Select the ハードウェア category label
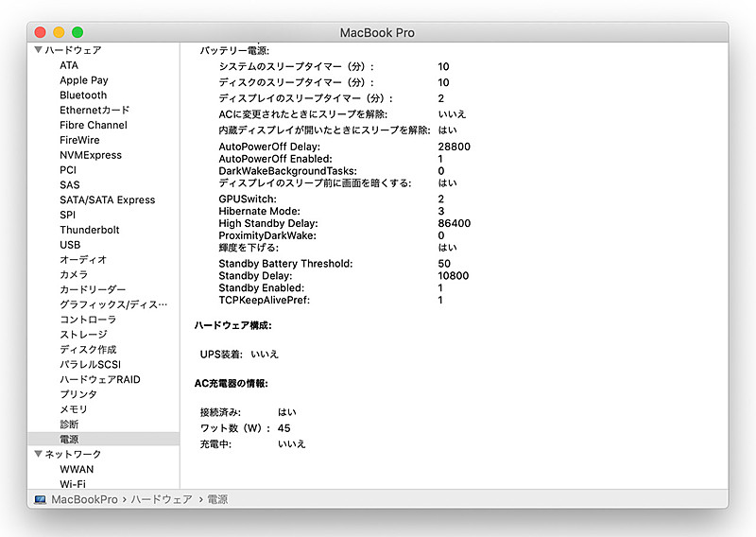This screenshot has width=756, height=537. [x=73, y=50]
